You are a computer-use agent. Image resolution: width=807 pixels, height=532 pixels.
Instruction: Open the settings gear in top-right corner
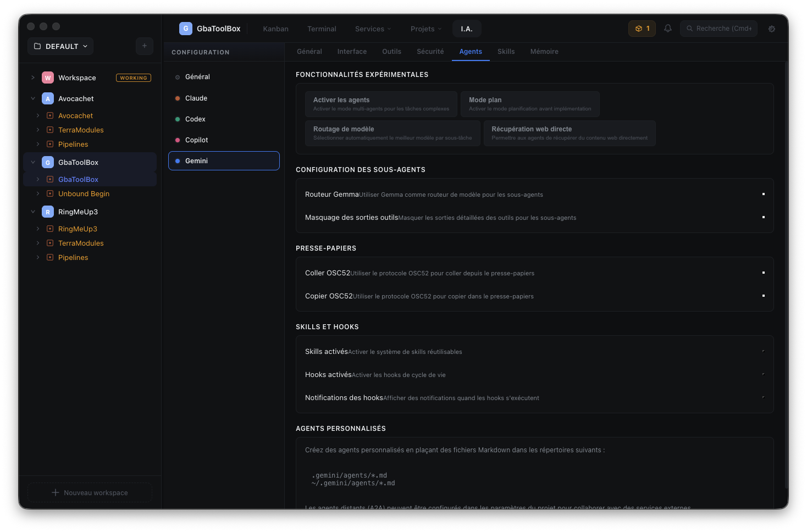click(x=772, y=29)
